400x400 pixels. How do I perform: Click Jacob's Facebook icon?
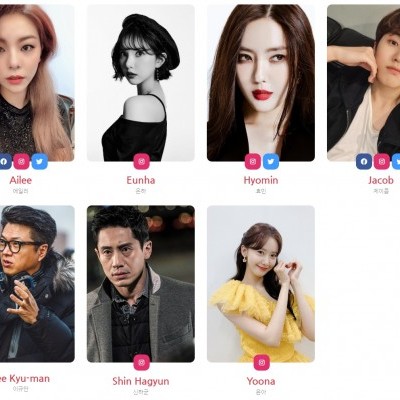(364, 162)
